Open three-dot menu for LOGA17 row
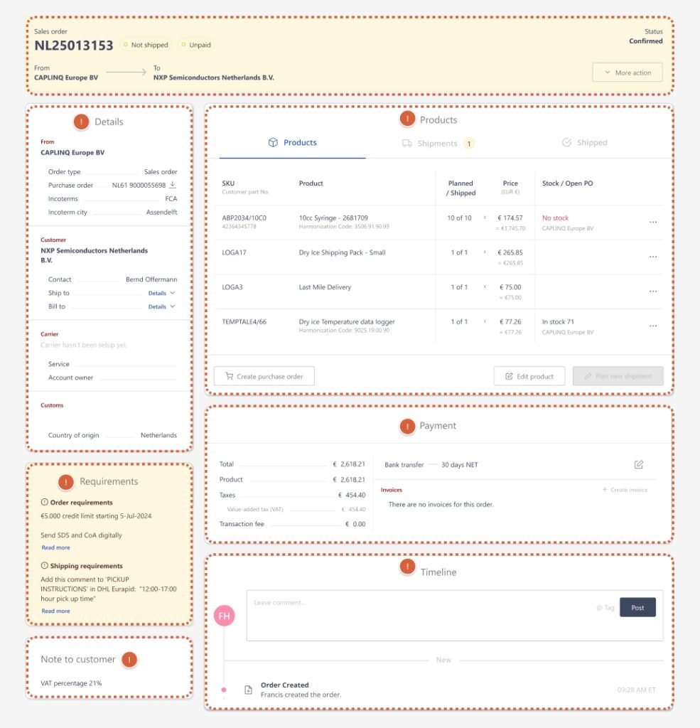 [x=652, y=257]
